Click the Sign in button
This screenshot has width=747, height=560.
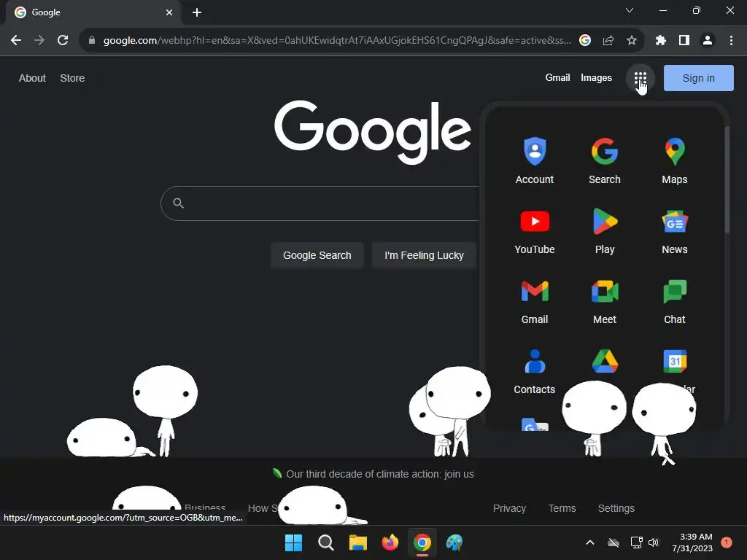coord(698,78)
